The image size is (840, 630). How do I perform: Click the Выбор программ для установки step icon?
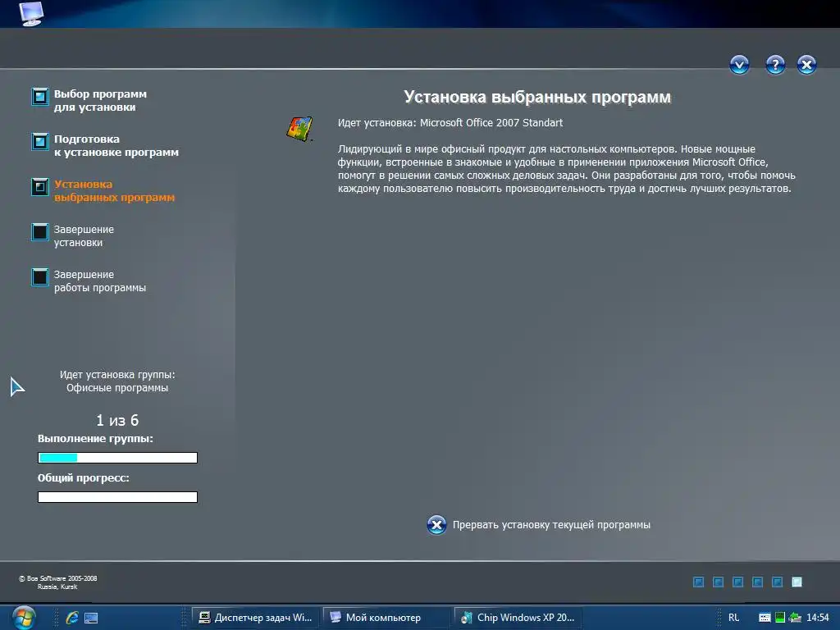[x=40, y=97]
